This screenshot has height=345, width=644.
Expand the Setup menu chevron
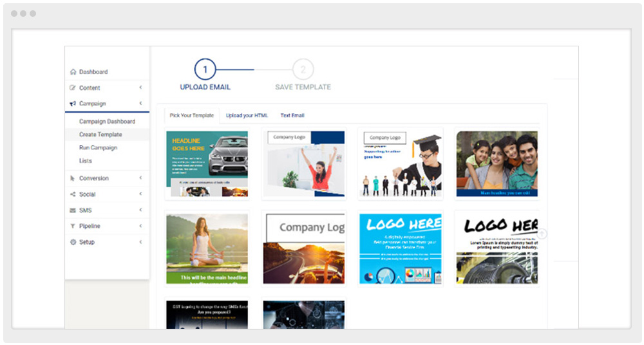[x=140, y=242]
